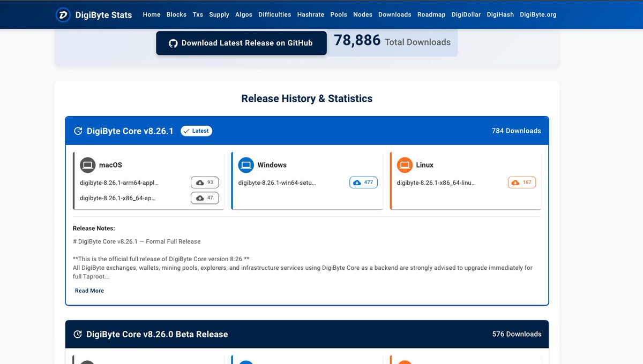Click the release clock icon beside v8.26.1
The width and height of the screenshot is (643, 364).
78,131
